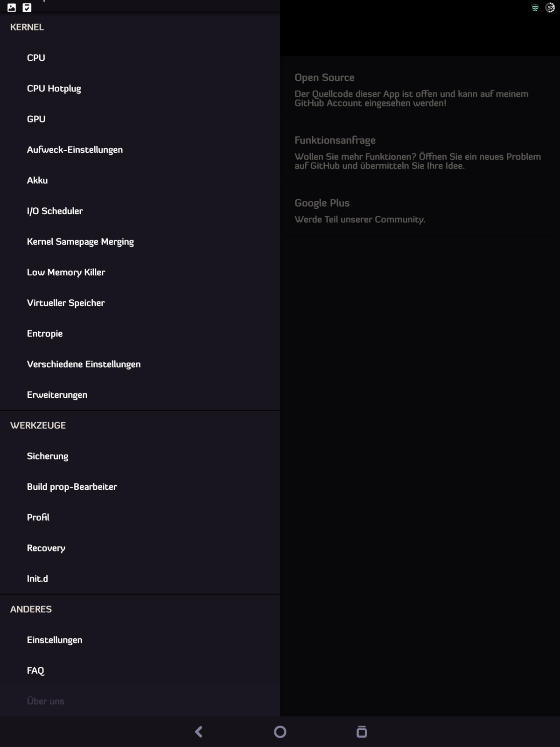Tap the image notification icon in status bar
This screenshot has height=747, width=560.
[12, 7]
